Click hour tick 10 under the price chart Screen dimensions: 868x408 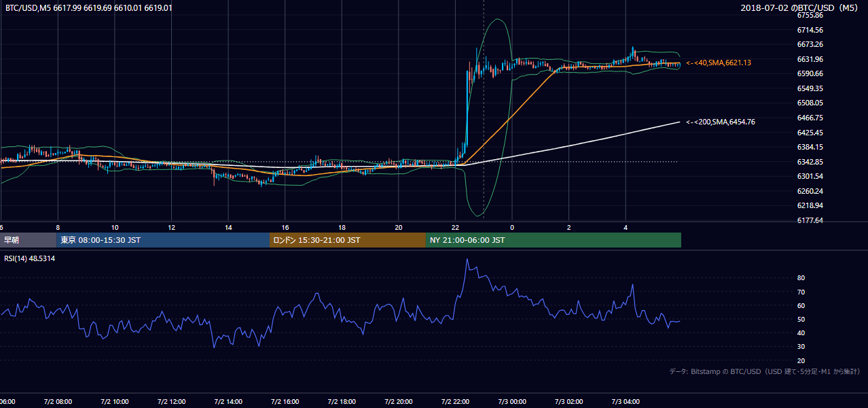pos(115,228)
